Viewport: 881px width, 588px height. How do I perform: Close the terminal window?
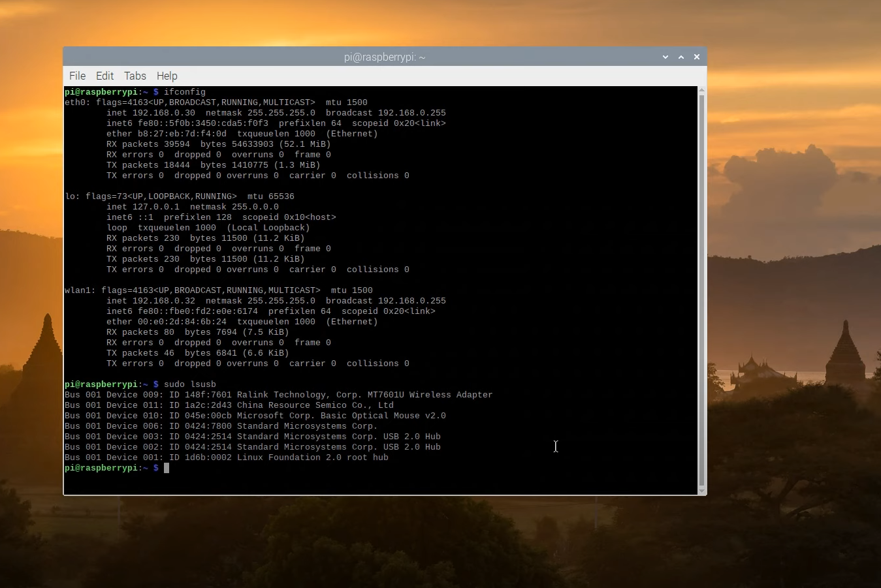[x=696, y=57]
